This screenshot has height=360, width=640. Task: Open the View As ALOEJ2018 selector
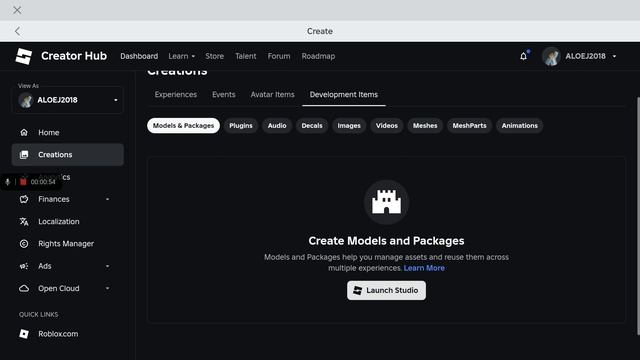pyautogui.click(x=68, y=100)
